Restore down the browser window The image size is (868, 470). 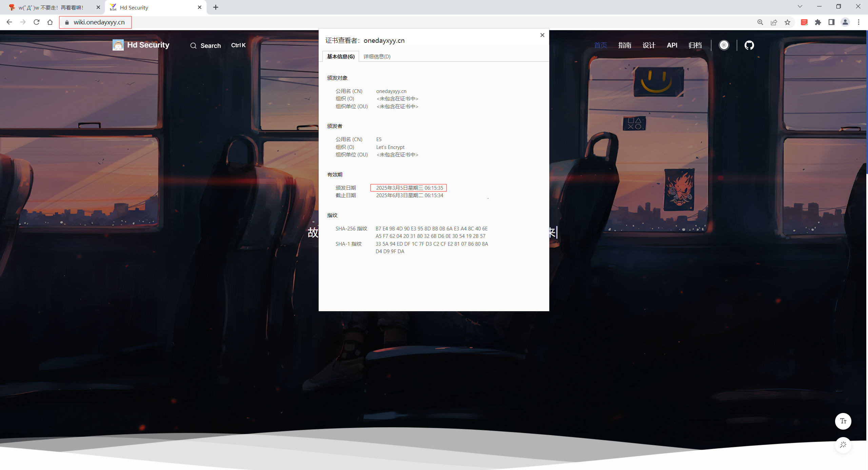(x=839, y=6)
